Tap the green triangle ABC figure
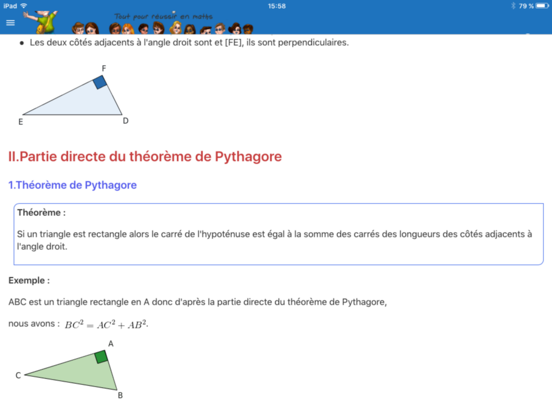Screen dimensions: 552x414 coord(70,370)
